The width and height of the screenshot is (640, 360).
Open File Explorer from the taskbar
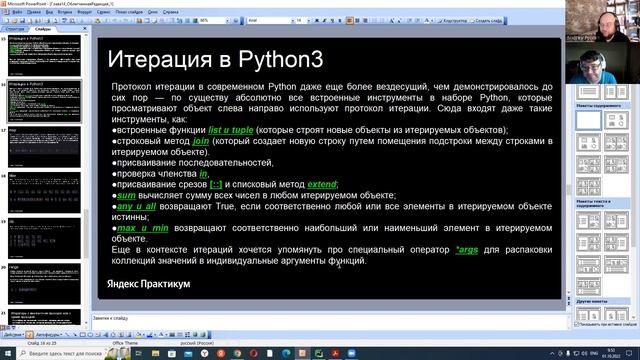pyautogui.click(x=156, y=353)
